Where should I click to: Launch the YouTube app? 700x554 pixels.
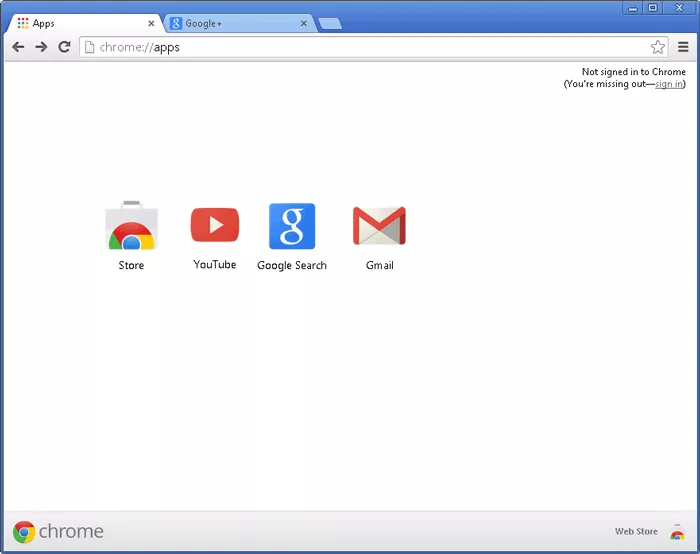[215, 225]
